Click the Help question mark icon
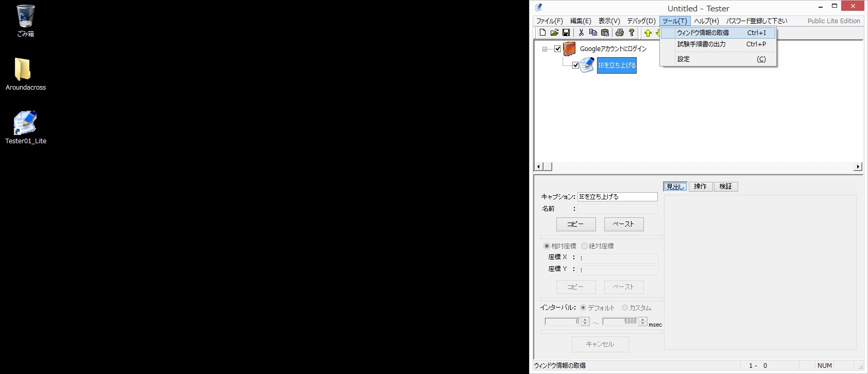Viewport: 868px width, 374px height. pos(632,32)
